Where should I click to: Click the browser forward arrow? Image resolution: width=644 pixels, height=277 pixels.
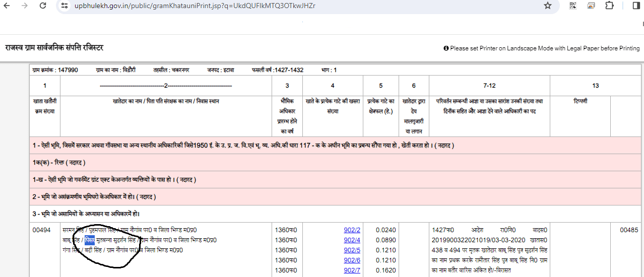point(25,6)
